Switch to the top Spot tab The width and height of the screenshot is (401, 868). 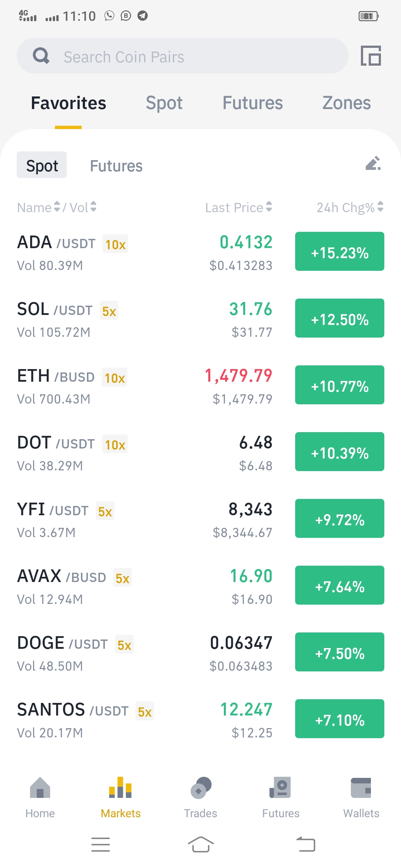tap(164, 103)
